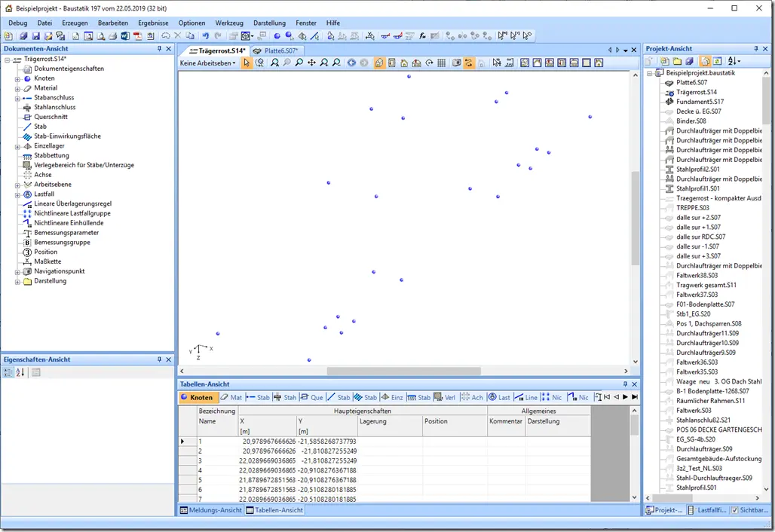Image resolution: width=775 pixels, height=532 pixels.
Task: Switch to the Lastfallfi... tab at bottom right
Action: (708, 510)
